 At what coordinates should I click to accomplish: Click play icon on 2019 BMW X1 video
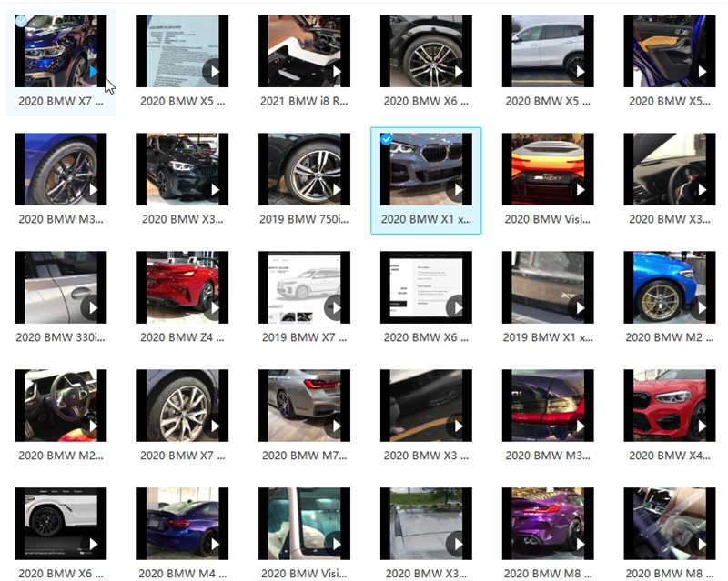pyautogui.click(x=578, y=307)
